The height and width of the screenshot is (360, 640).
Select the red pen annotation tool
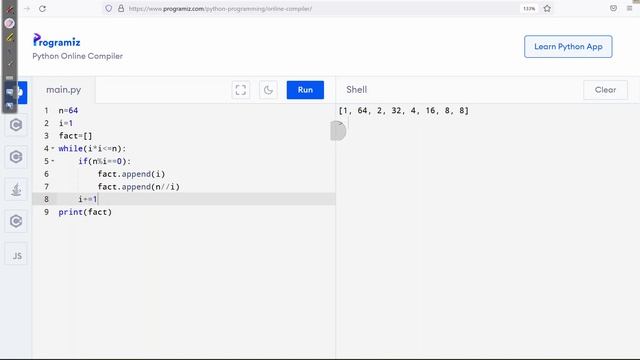coord(9,9)
